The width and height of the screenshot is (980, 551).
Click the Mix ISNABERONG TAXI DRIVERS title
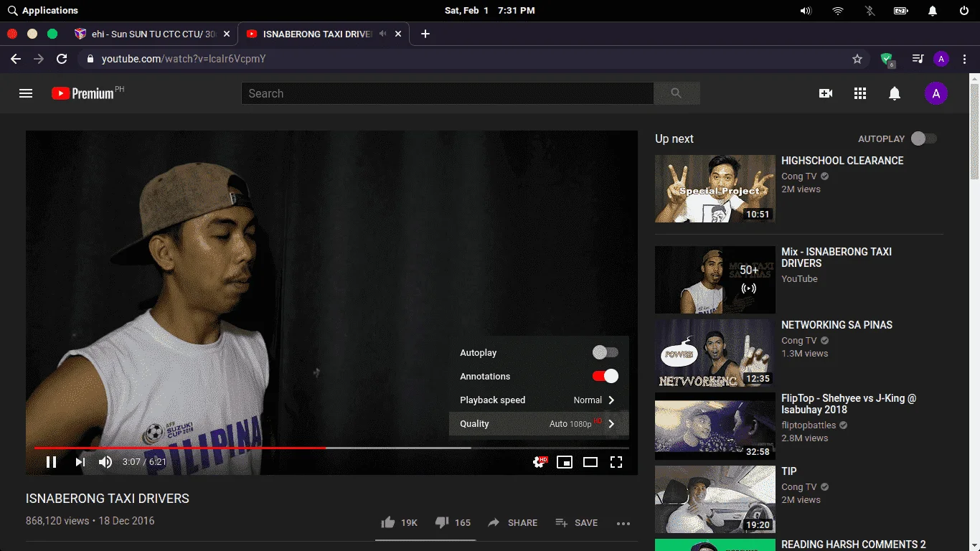pyautogui.click(x=837, y=258)
